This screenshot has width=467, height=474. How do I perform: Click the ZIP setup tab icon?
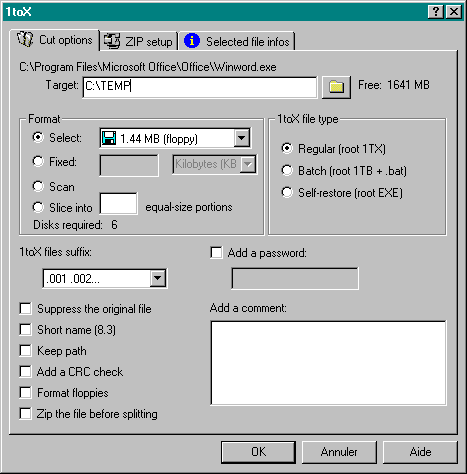coord(112,41)
